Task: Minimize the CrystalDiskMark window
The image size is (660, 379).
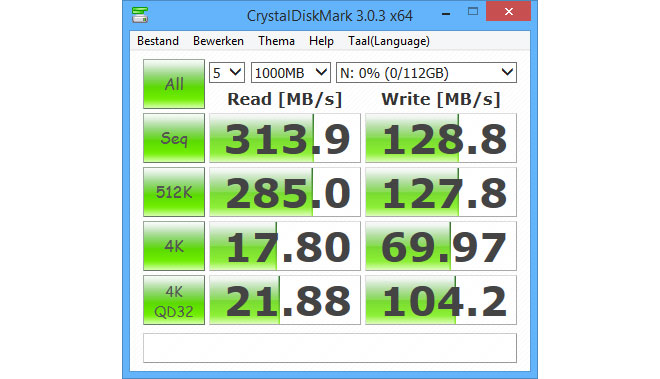Action: (x=446, y=13)
